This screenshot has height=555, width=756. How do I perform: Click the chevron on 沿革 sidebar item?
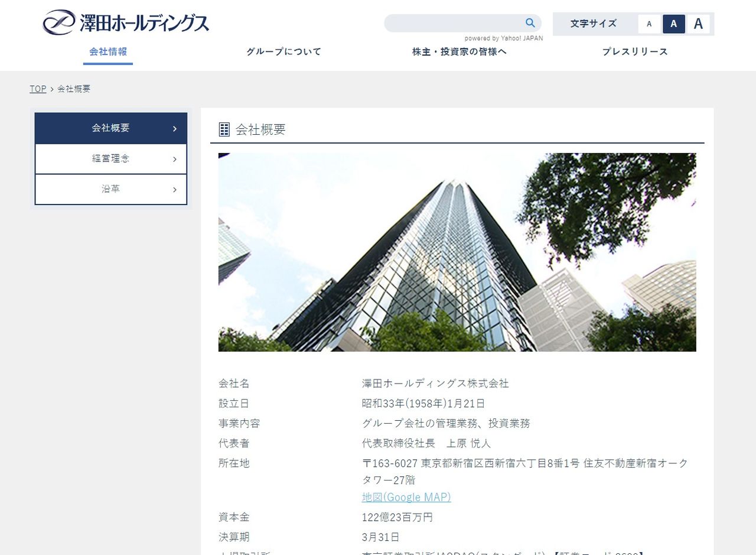(175, 190)
